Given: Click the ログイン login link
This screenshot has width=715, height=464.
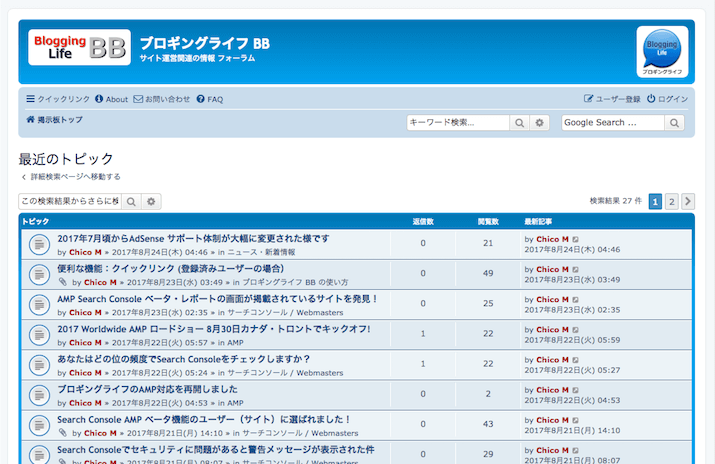Looking at the screenshot, I should click(x=668, y=99).
